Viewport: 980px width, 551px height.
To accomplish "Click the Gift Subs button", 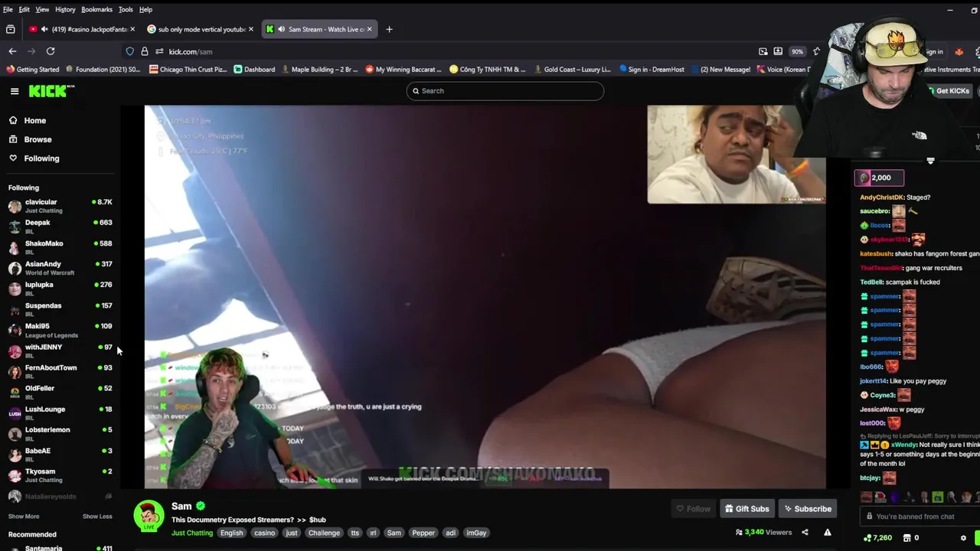I will [x=746, y=509].
